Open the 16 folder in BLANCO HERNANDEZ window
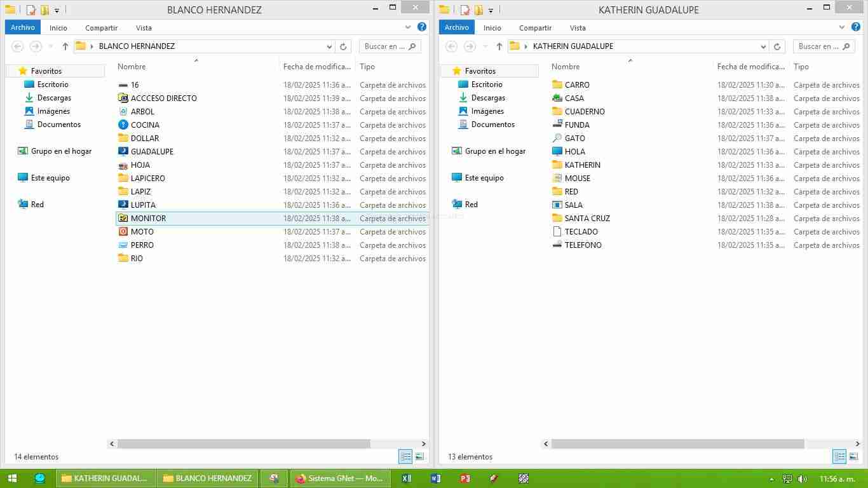Viewport: 868px width, 488px height. pos(135,85)
